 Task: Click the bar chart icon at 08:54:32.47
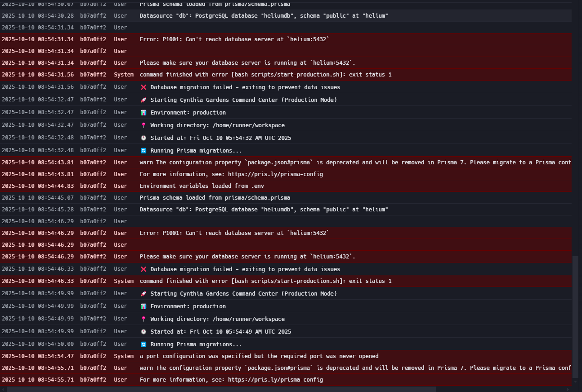pyautogui.click(x=143, y=113)
